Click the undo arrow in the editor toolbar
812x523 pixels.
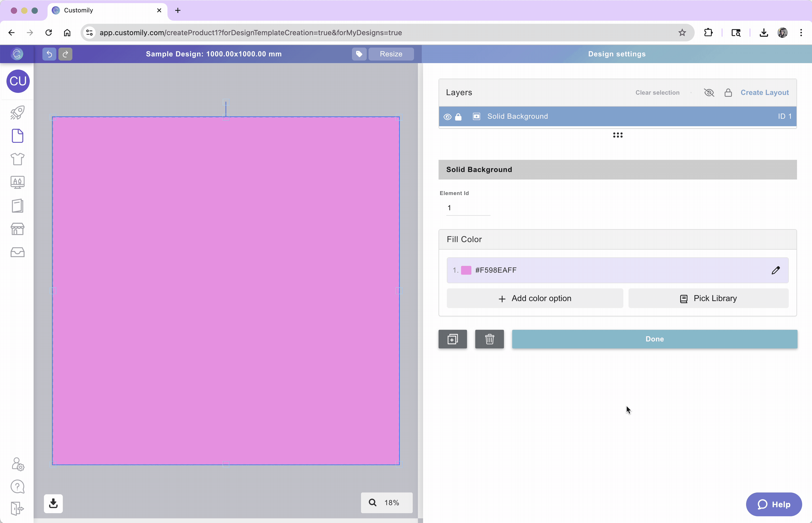pyautogui.click(x=49, y=54)
